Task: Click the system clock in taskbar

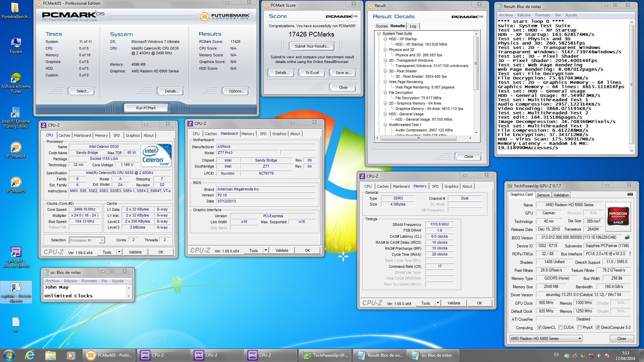Action: [x=625, y=356]
